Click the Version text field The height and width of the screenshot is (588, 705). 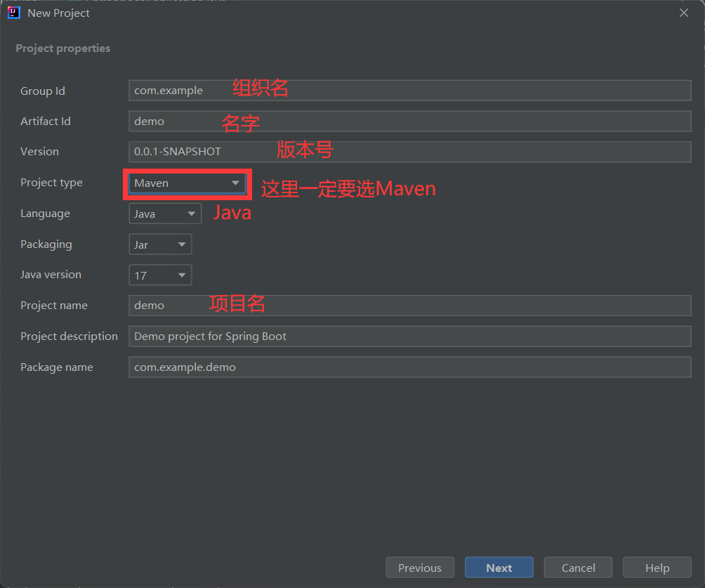pyautogui.click(x=409, y=152)
